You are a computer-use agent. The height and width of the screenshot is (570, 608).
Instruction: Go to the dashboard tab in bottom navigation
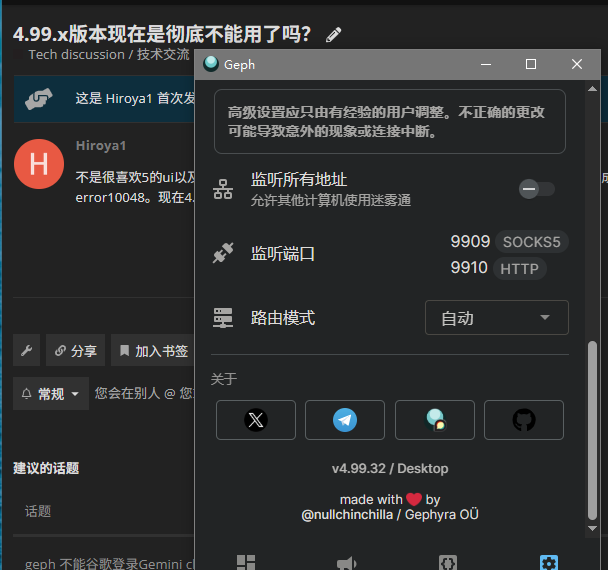(246, 562)
